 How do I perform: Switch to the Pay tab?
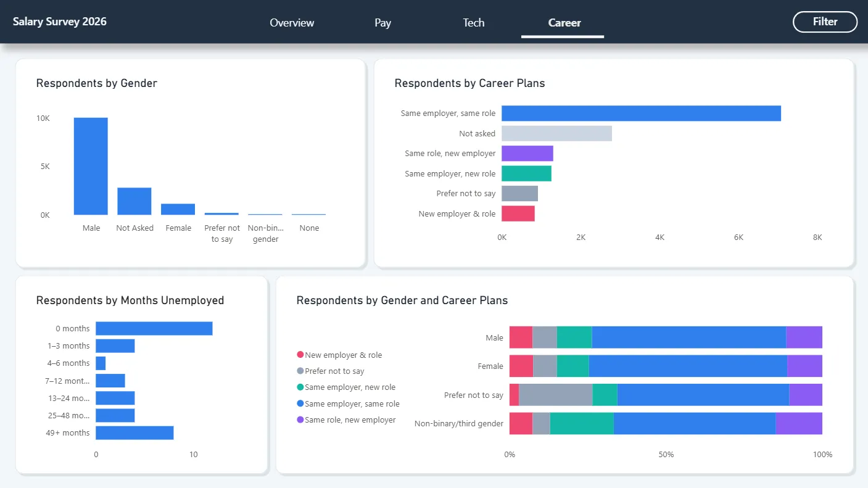tap(382, 23)
